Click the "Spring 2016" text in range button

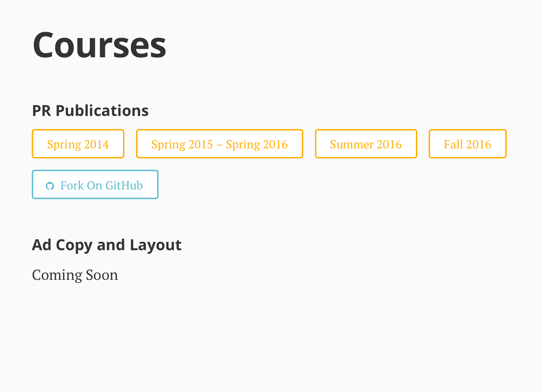(257, 144)
